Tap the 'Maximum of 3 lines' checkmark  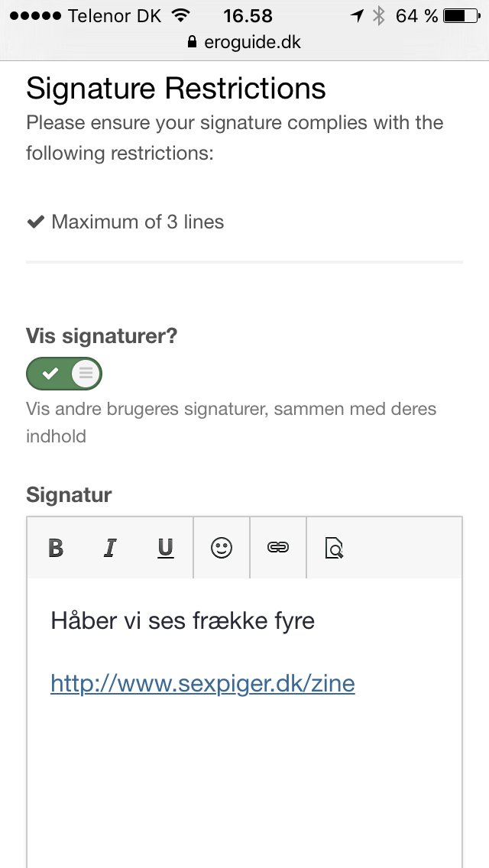(x=35, y=222)
